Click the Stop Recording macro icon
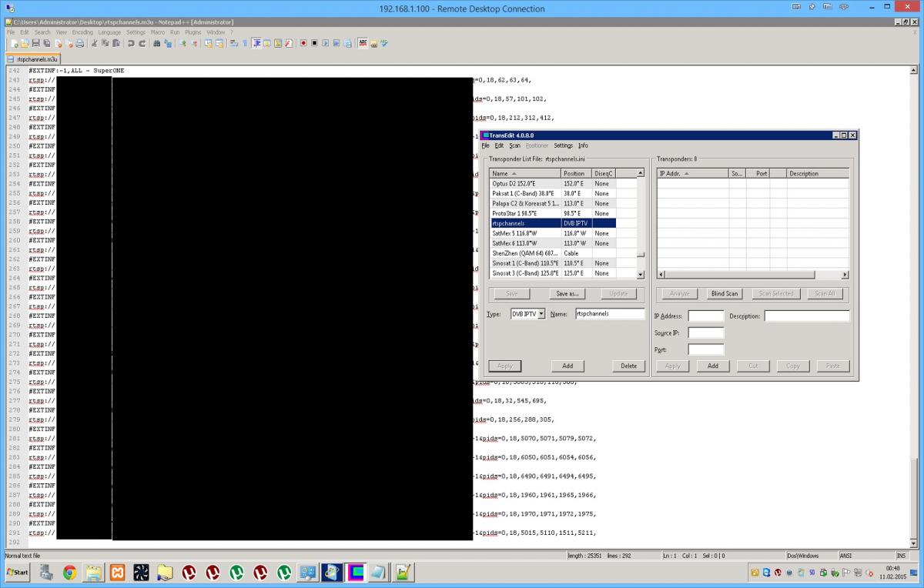 [314, 44]
